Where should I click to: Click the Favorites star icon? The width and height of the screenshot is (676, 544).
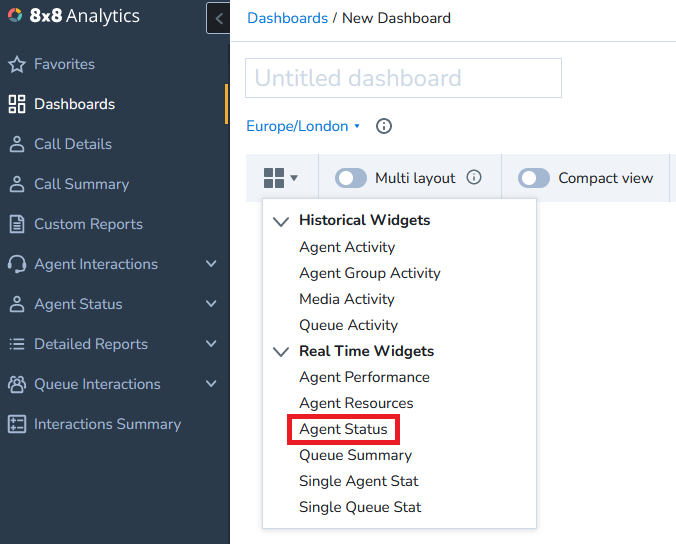17,64
